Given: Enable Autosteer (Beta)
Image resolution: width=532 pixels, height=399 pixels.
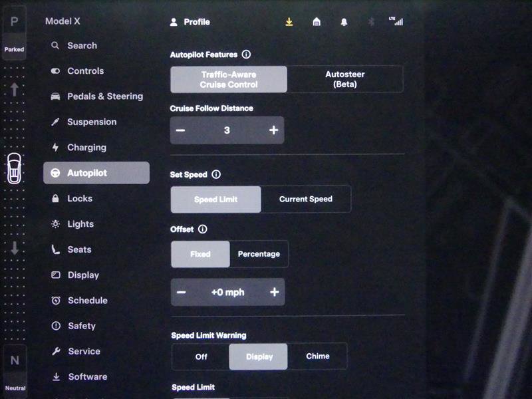Looking at the screenshot, I should click(x=344, y=79).
